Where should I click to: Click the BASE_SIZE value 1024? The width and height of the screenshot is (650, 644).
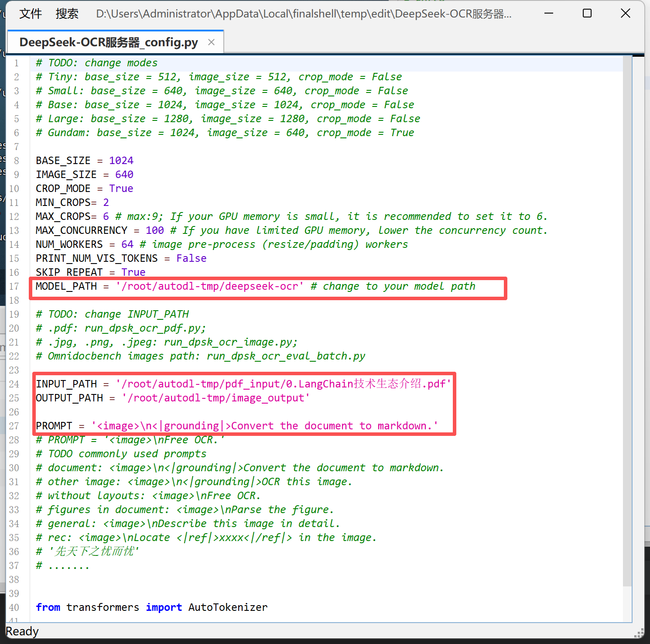(x=121, y=161)
